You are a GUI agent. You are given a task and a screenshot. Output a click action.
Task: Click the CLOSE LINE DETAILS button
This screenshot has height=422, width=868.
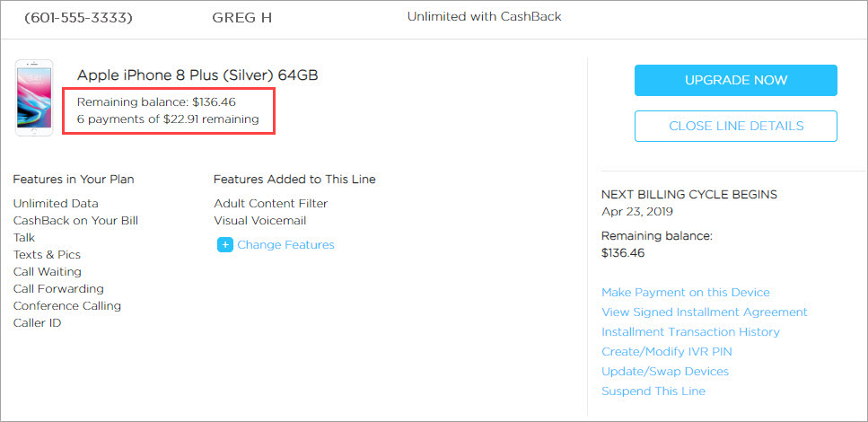[x=735, y=126]
